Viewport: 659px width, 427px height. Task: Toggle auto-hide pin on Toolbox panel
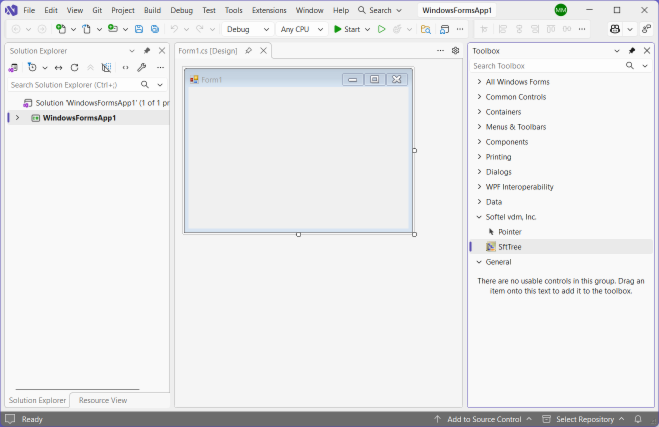632,50
